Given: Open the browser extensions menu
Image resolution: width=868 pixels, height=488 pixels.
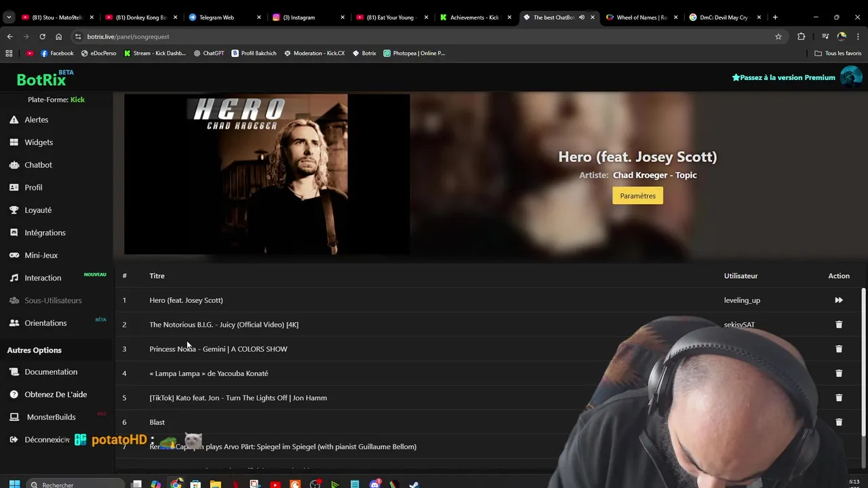Looking at the screenshot, I should 801,37.
